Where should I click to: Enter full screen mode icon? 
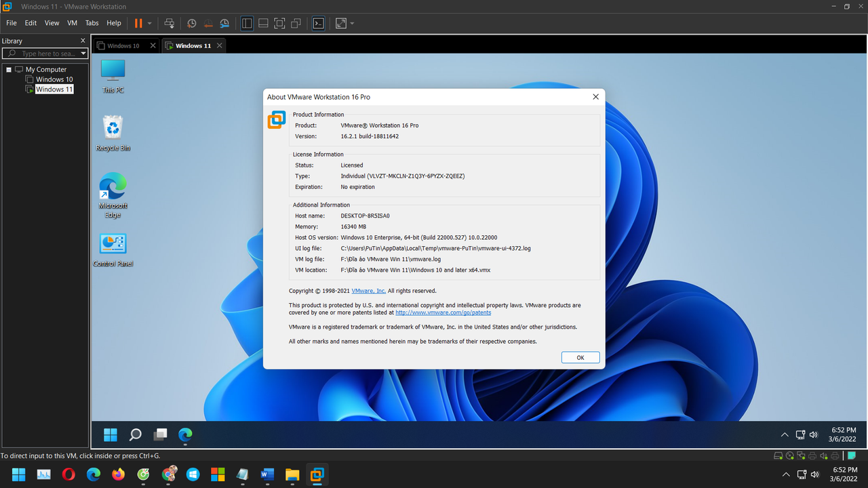coord(279,23)
